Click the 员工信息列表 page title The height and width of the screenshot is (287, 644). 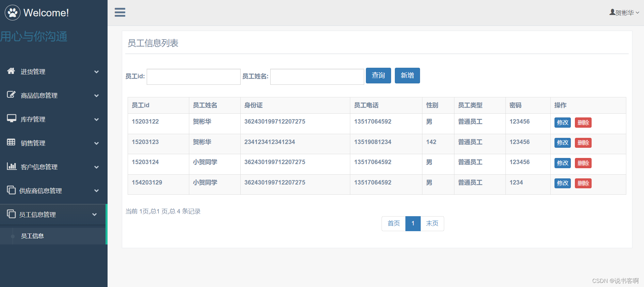153,43
